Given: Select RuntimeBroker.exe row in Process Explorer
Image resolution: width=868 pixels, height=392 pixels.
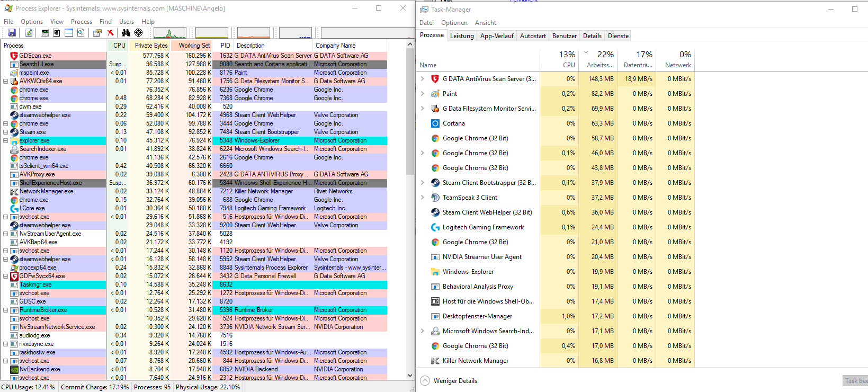Looking at the screenshot, I should [194, 310].
